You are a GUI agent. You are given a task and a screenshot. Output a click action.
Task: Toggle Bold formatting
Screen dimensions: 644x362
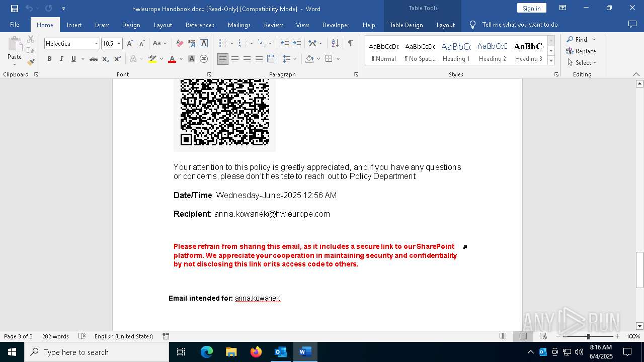click(49, 59)
